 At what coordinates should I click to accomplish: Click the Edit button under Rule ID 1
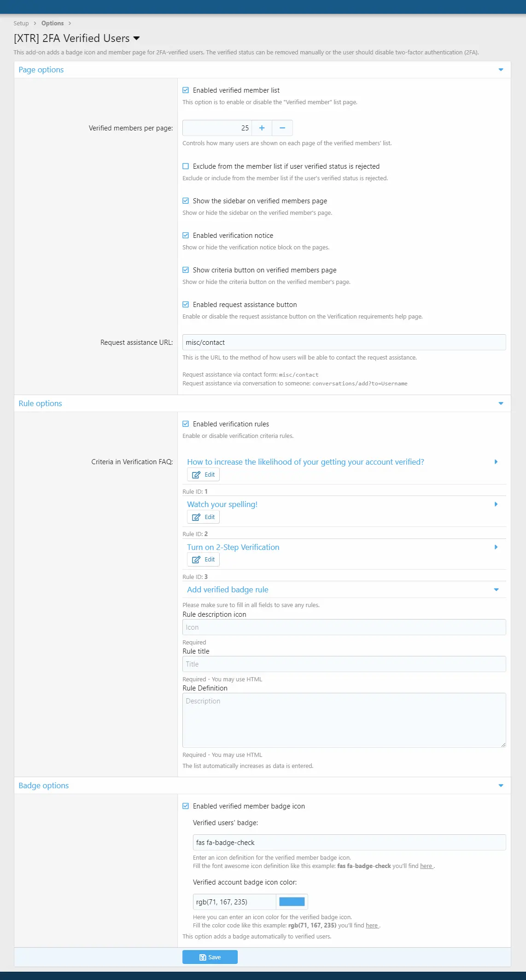click(x=203, y=517)
